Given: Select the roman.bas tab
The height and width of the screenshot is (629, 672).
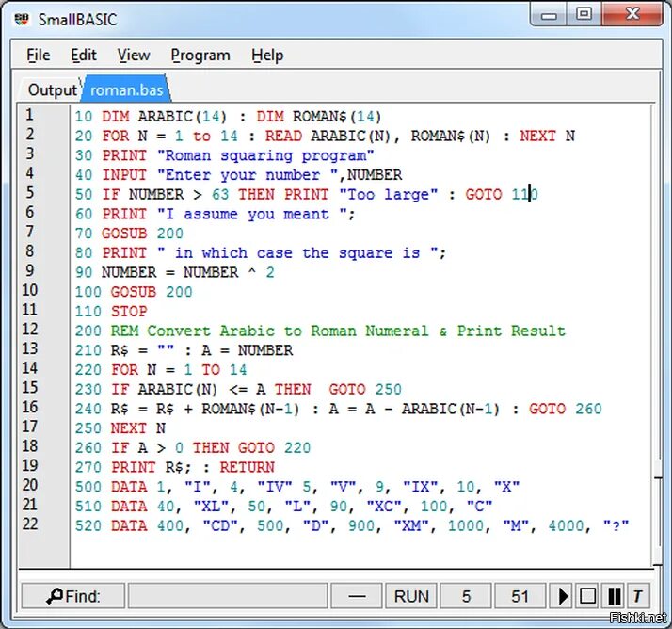Looking at the screenshot, I should 126,90.
